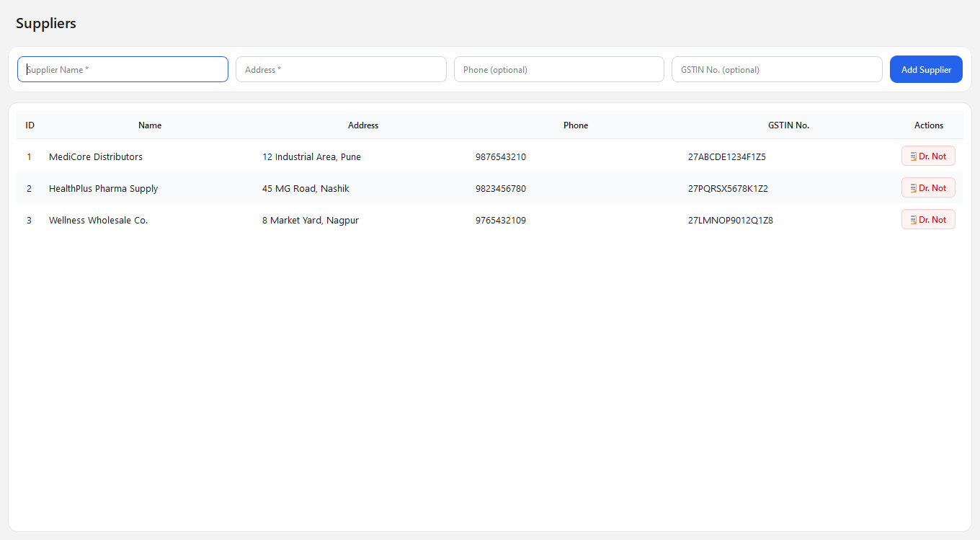Click the Address column header

click(x=363, y=125)
